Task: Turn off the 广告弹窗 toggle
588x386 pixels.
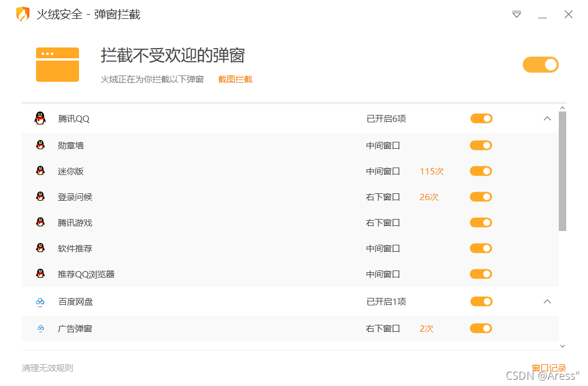Action: (x=481, y=328)
